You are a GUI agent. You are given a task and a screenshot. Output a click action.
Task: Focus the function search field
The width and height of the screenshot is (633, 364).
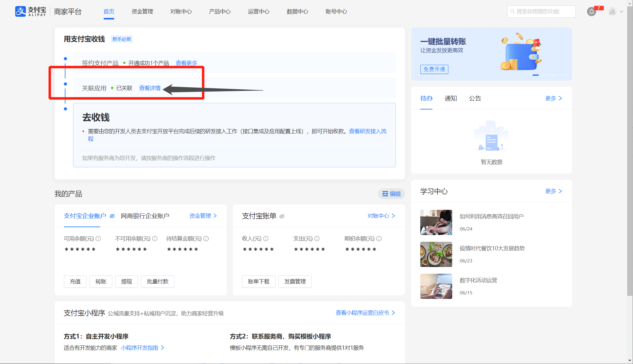coord(541,12)
